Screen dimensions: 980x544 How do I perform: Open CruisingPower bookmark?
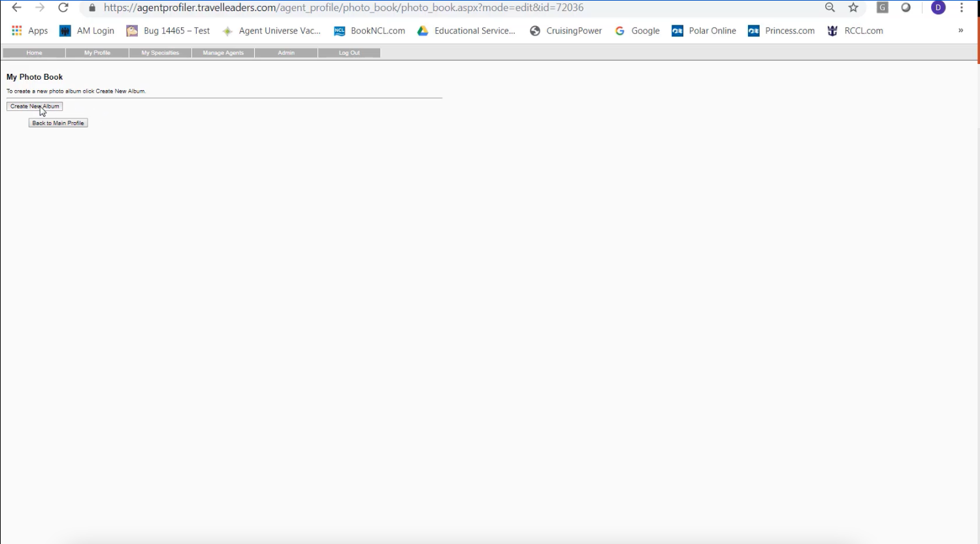[x=566, y=31]
